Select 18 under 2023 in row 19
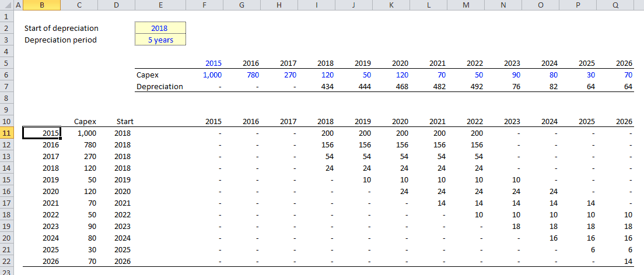 coord(516,226)
